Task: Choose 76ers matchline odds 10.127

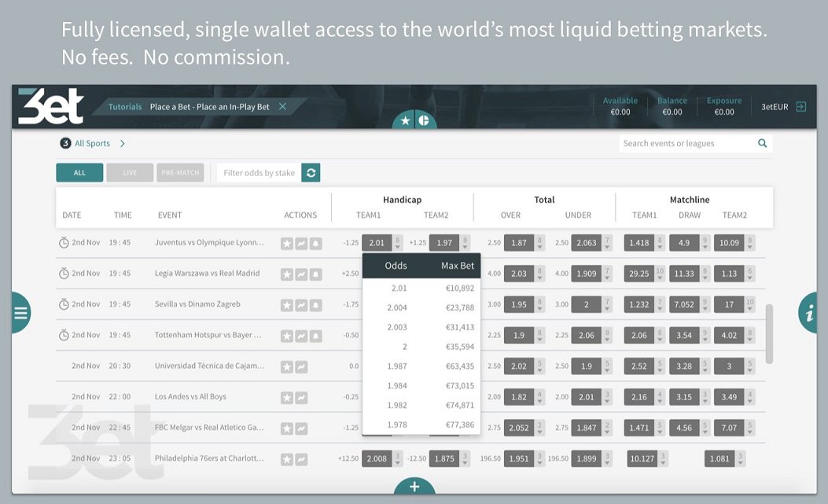Action: tap(642, 458)
